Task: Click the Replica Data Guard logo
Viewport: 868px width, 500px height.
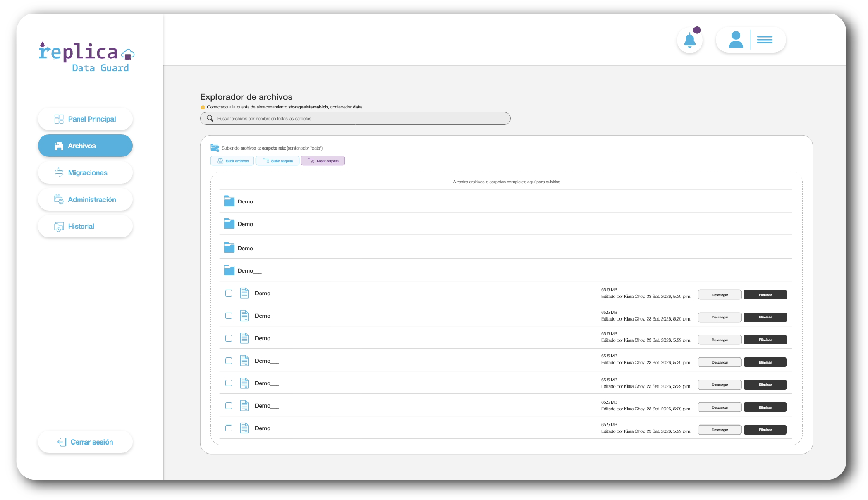Action: point(86,57)
